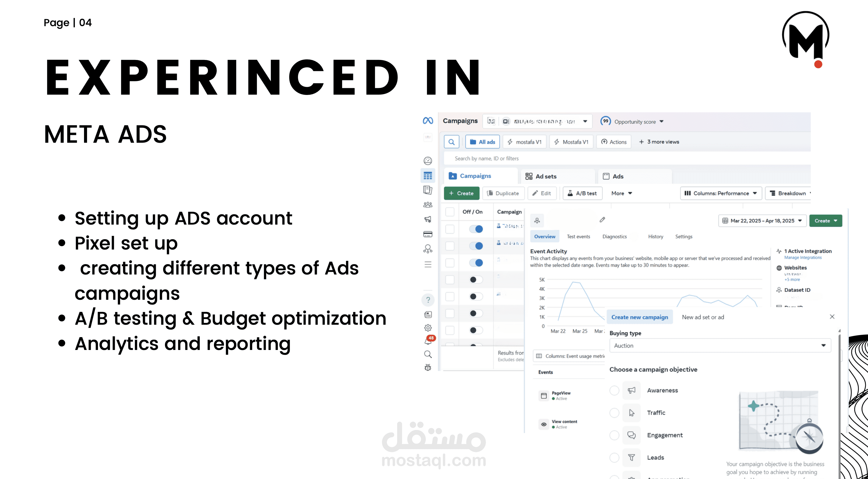
Task: Click the A/B test button
Action: [582, 193]
